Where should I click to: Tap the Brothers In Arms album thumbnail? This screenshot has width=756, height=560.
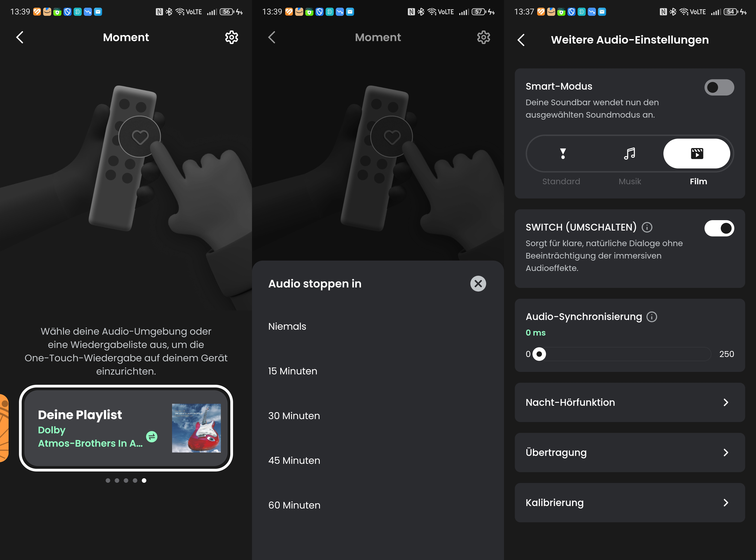point(196,428)
